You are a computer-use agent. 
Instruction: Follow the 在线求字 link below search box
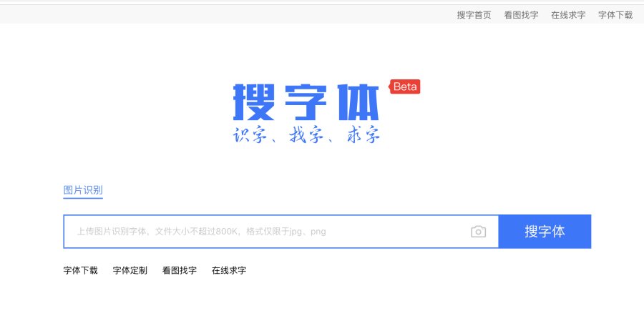coord(229,270)
